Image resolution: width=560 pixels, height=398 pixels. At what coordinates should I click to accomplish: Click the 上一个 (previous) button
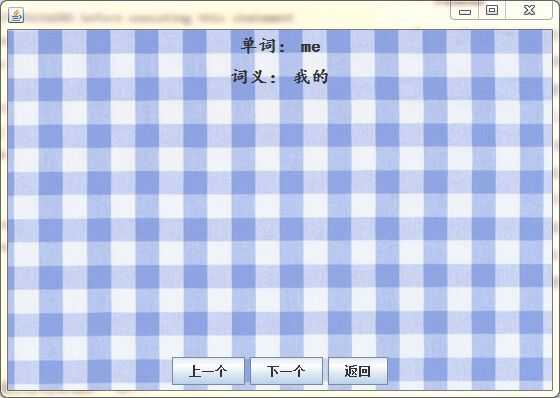tap(208, 371)
